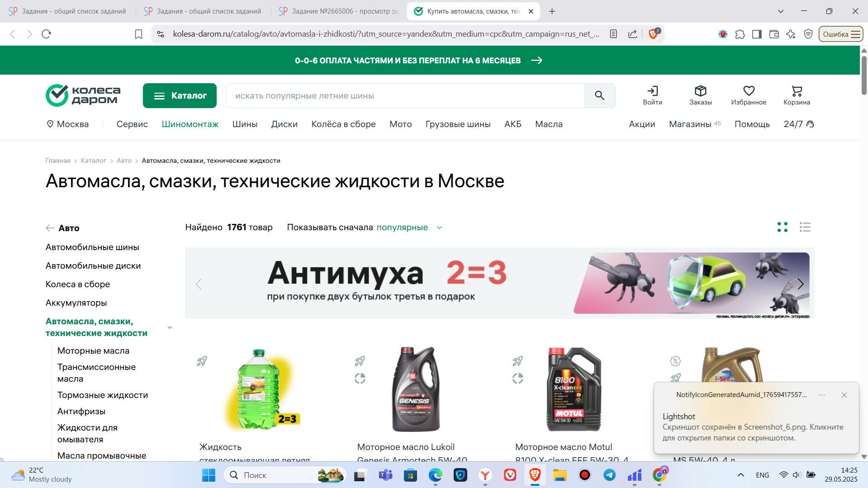Collapse the Автомасла, смазки category chevron
Screen dimensions: 868x488
pos(170,327)
